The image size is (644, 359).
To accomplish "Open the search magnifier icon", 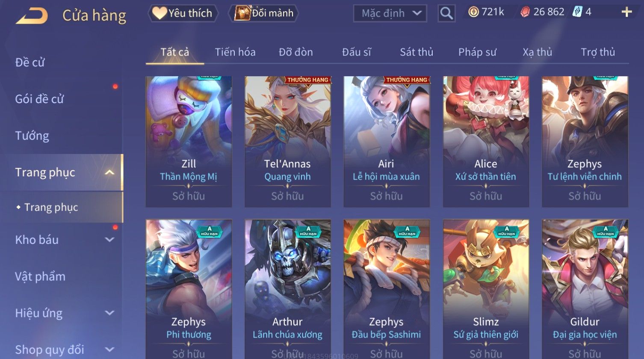I will pyautogui.click(x=446, y=13).
